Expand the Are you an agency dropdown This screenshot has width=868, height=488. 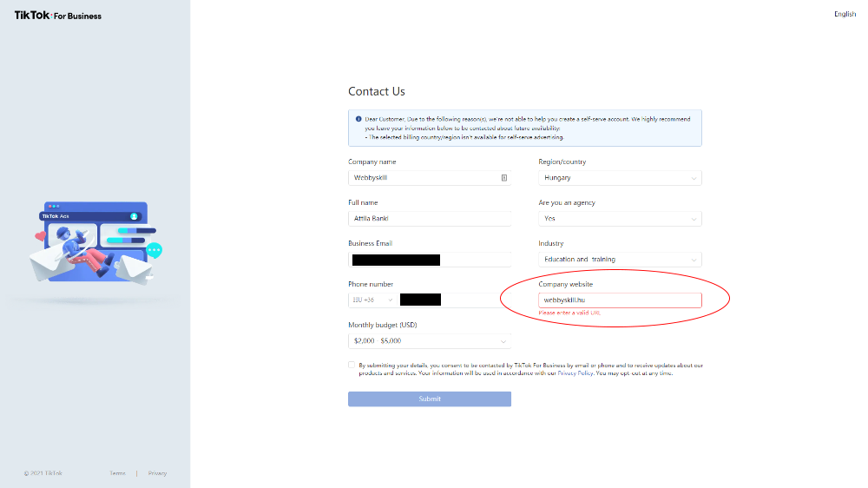[620, 219]
